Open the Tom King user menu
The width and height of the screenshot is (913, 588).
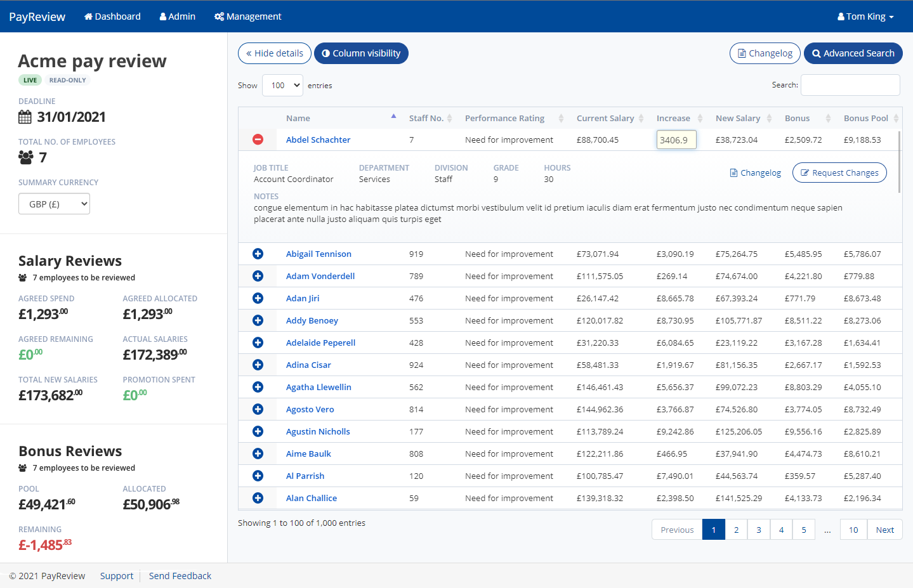coord(865,16)
